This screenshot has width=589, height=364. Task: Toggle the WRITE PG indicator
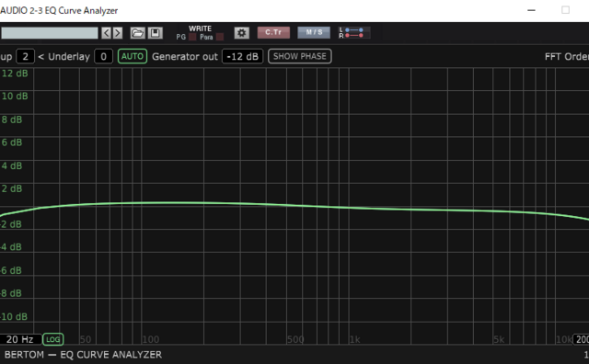coord(192,37)
